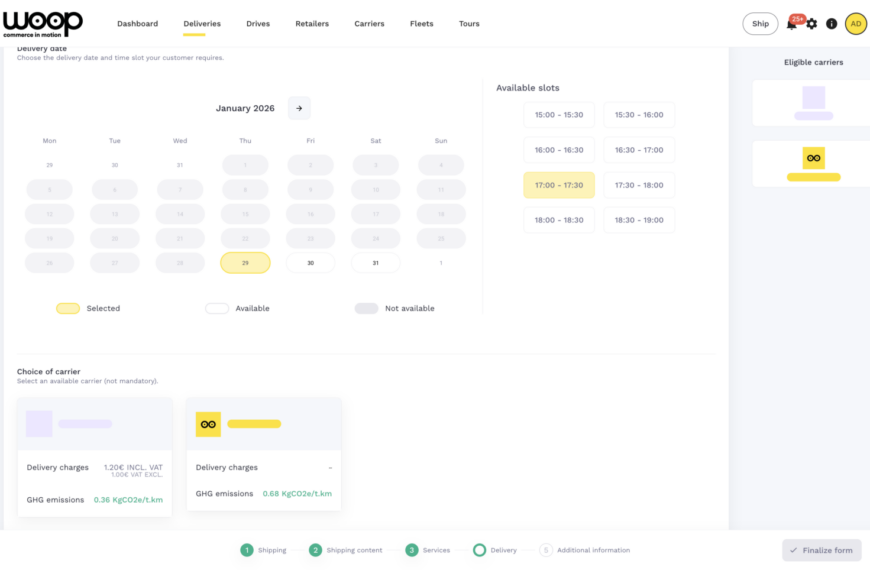The height and width of the screenshot is (570, 870).
Task: Open the notifications bell
Action: (792, 24)
